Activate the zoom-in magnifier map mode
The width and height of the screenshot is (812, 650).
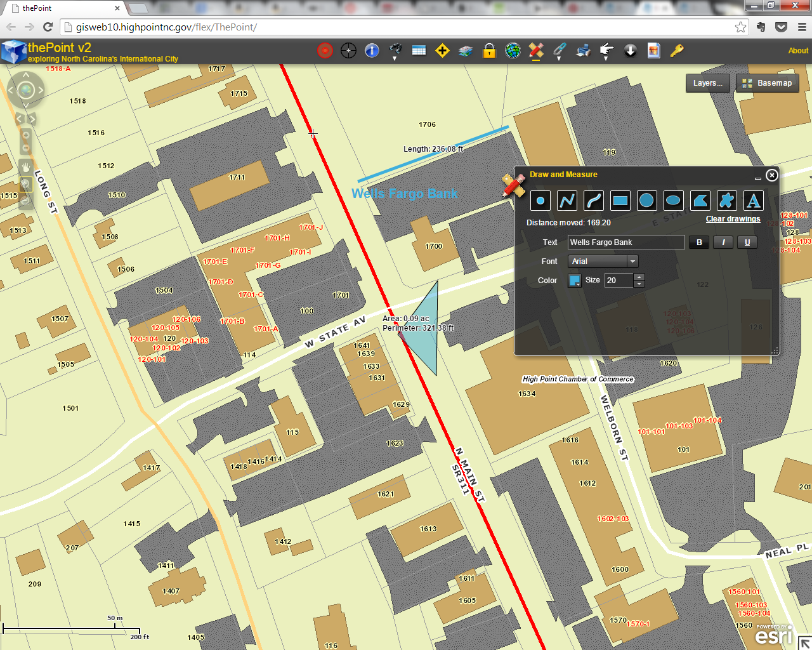26,184
